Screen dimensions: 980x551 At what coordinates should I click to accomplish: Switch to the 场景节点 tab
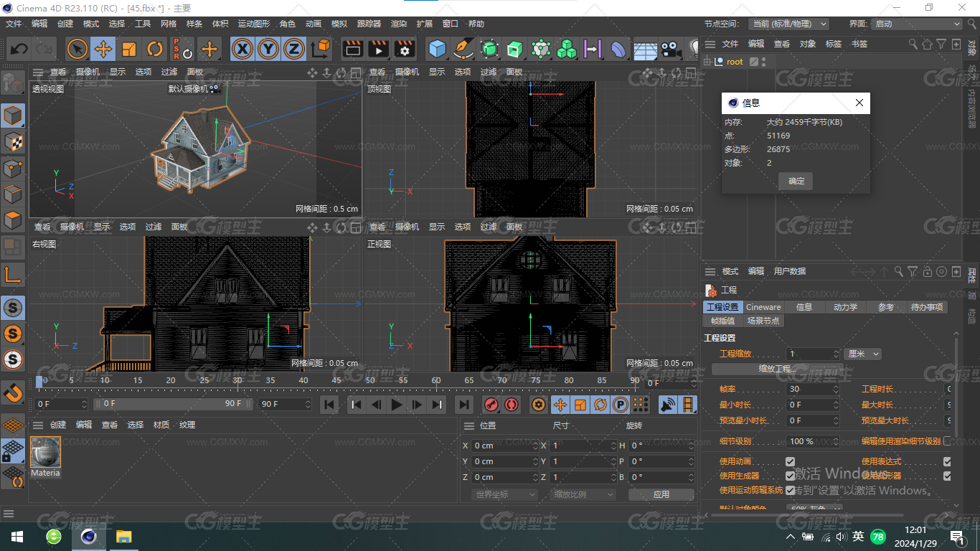pos(763,321)
